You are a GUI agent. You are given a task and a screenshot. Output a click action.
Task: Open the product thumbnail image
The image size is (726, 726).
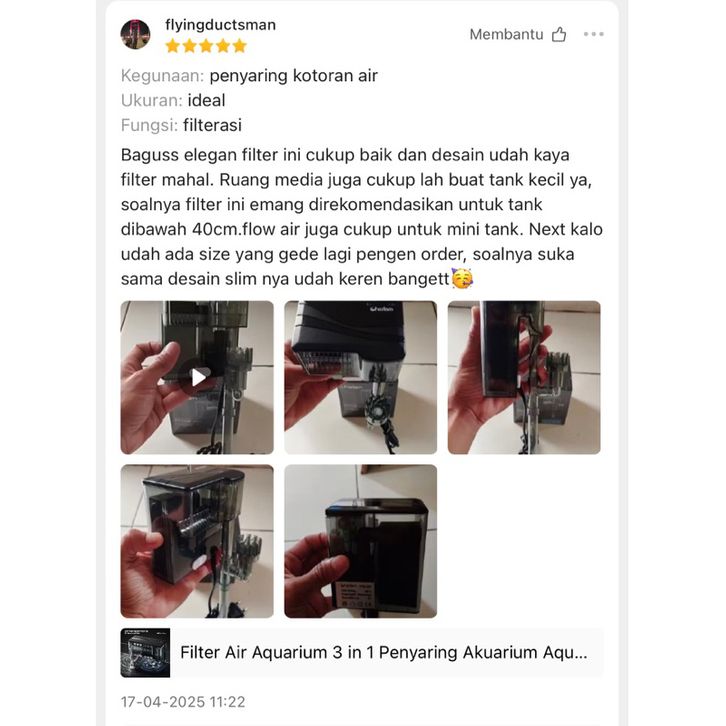tap(145, 653)
